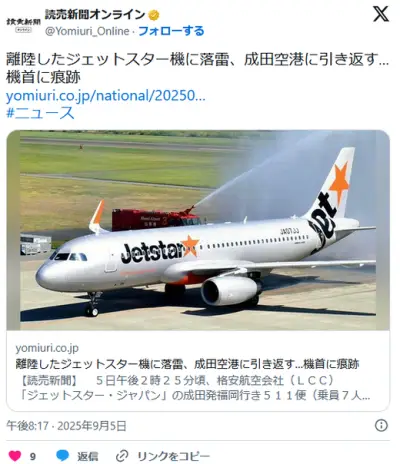
Task: Select the #ニュース hashtag
Action: (x=40, y=113)
